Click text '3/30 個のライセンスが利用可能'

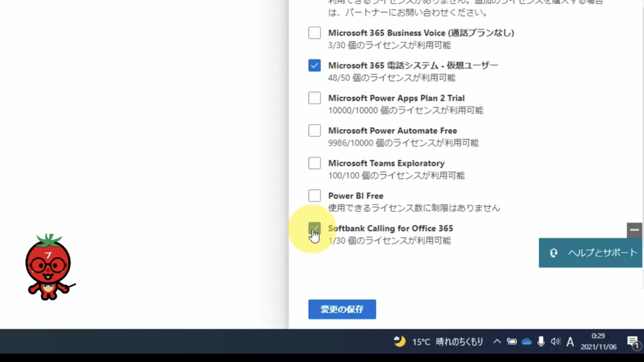(390, 45)
